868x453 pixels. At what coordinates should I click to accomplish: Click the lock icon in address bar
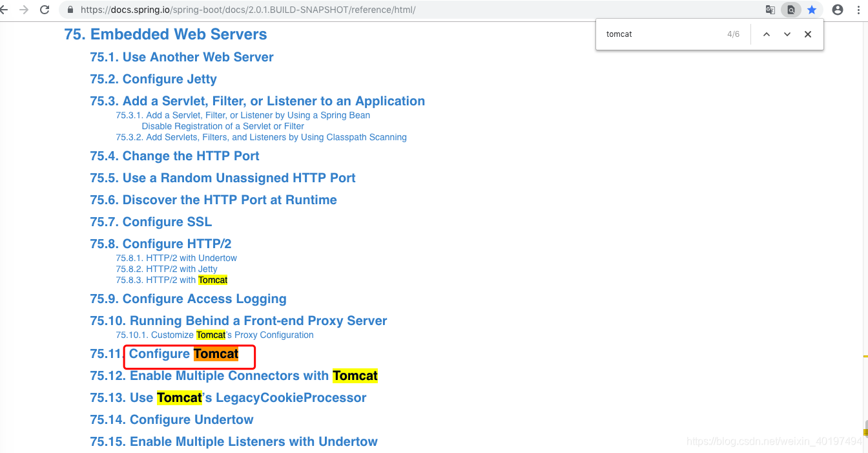[x=71, y=10]
